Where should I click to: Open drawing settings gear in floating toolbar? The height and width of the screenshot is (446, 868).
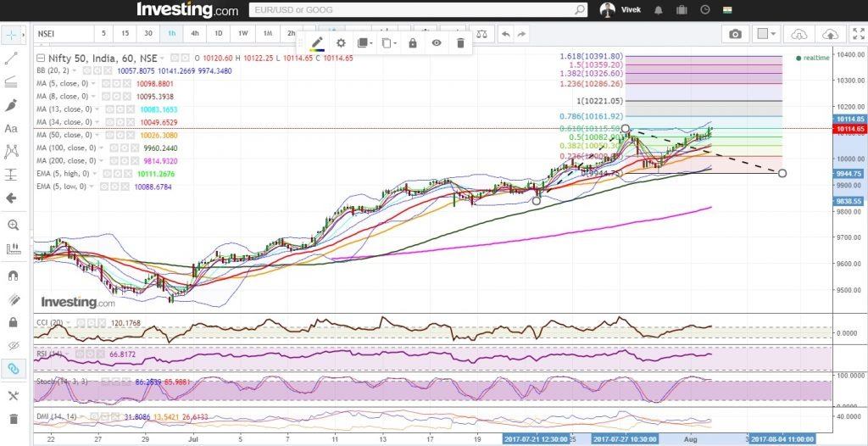(x=341, y=43)
